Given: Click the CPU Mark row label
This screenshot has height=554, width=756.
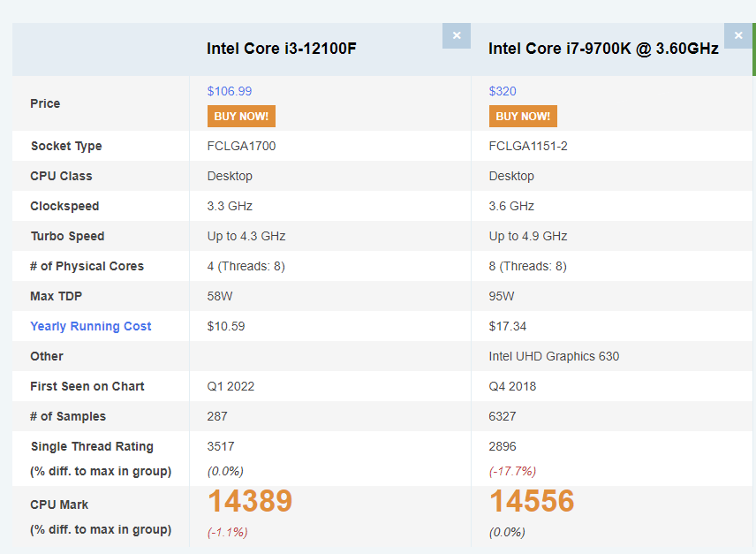Looking at the screenshot, I should (x=59, y=505).
